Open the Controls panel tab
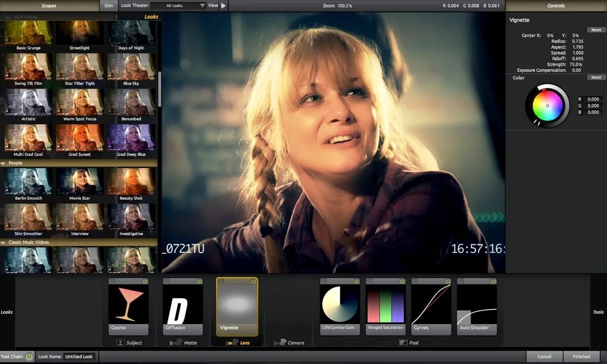Screen dimensions: 607x364 [x=556, y=6]
